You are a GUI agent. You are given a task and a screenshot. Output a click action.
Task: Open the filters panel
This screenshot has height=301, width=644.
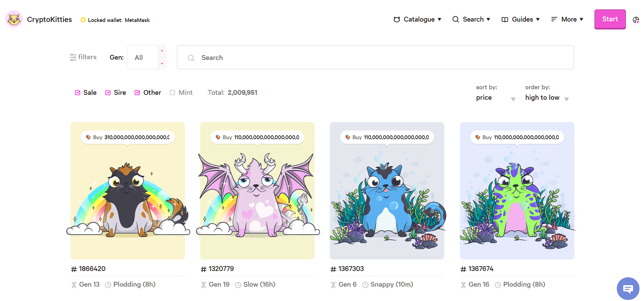click(83, 57)
